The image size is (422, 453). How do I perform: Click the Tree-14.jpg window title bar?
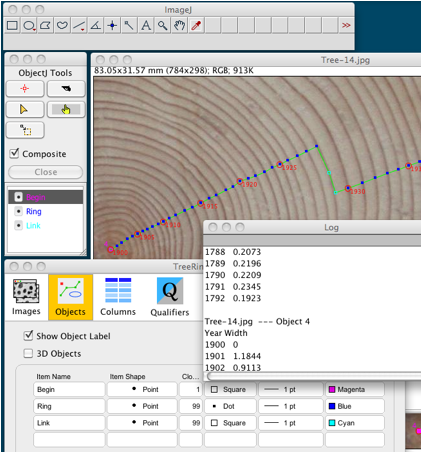point(256,60)
